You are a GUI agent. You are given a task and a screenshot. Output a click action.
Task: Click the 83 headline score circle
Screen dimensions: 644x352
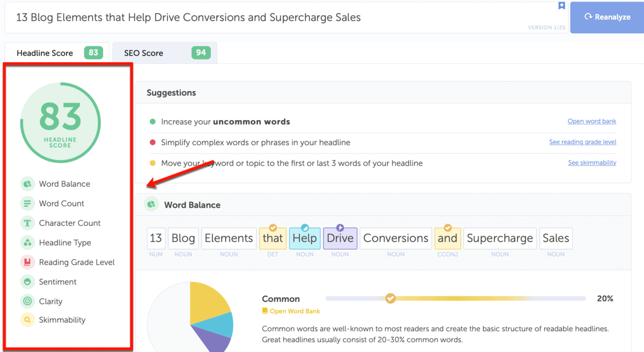click(61, 123)
